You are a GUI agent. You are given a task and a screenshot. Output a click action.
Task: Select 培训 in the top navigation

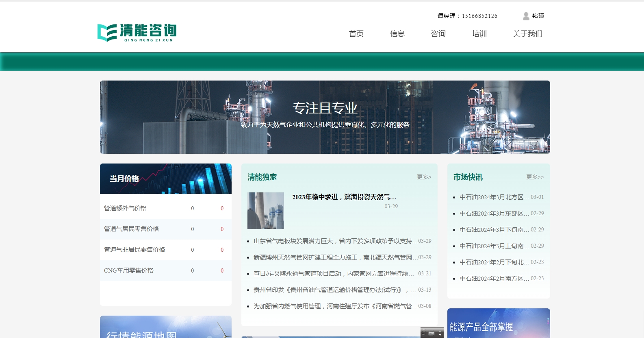click(479, 34)
